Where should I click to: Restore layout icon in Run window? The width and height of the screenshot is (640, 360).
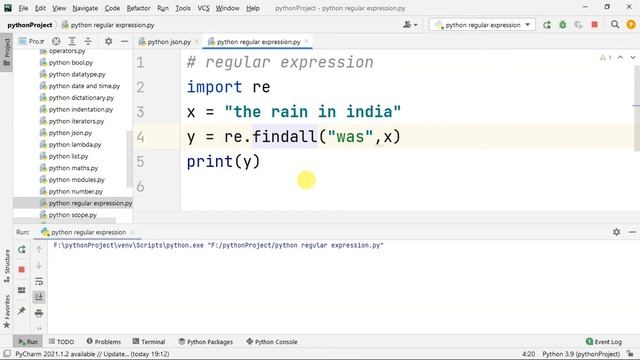click(x=22, y=290)
